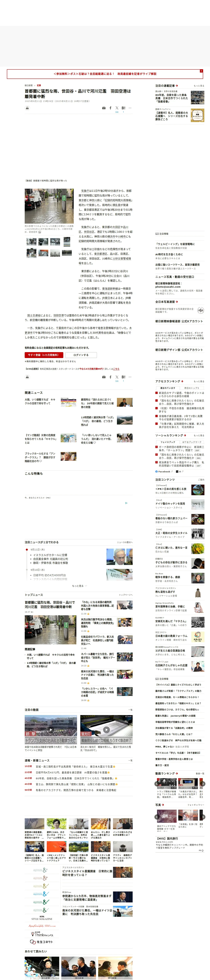
Task: Click the Think キャンパス logo
Action: 42,934
